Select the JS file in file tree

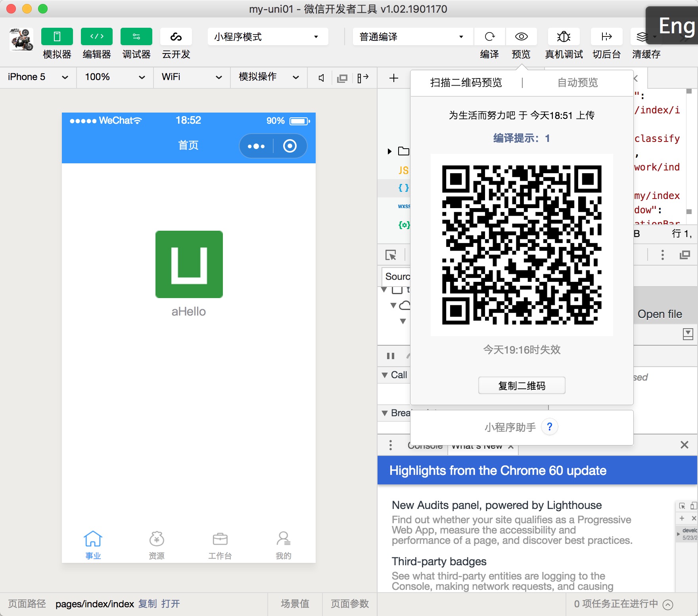403,170
